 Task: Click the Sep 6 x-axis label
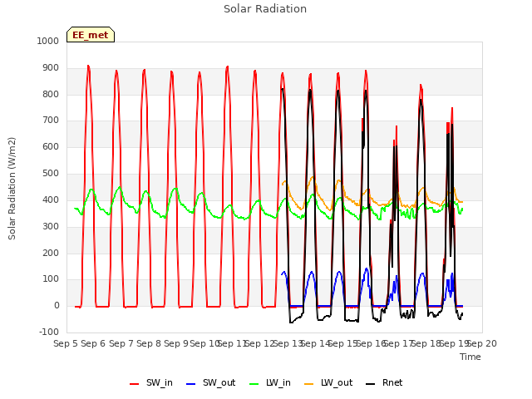[93, 343]
